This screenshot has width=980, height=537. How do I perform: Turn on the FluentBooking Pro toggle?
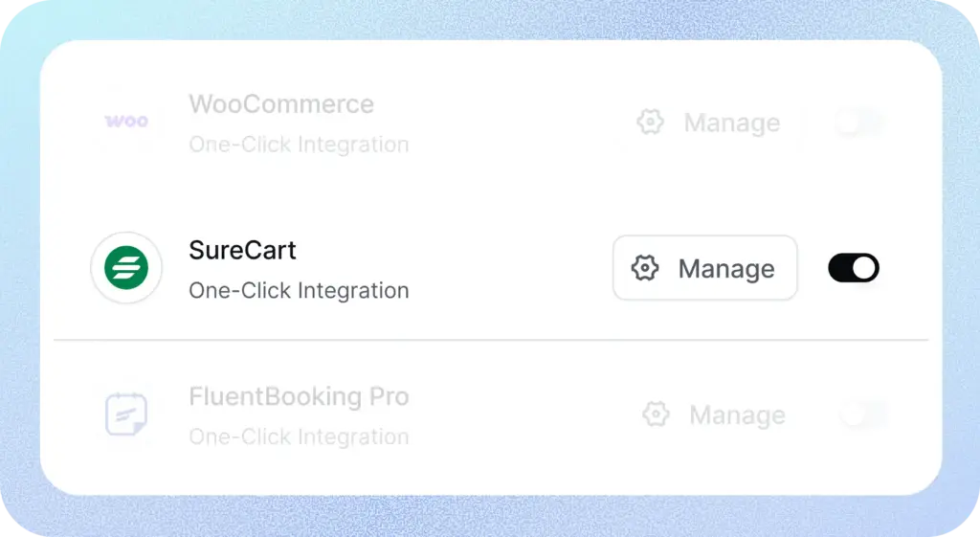(x=862, y=414)
